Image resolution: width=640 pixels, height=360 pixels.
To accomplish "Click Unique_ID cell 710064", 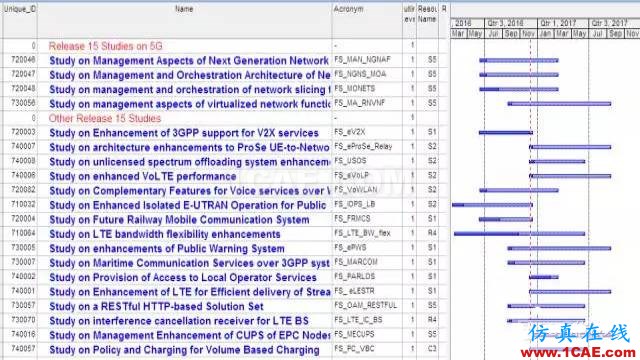I will [x=23, y=233].
